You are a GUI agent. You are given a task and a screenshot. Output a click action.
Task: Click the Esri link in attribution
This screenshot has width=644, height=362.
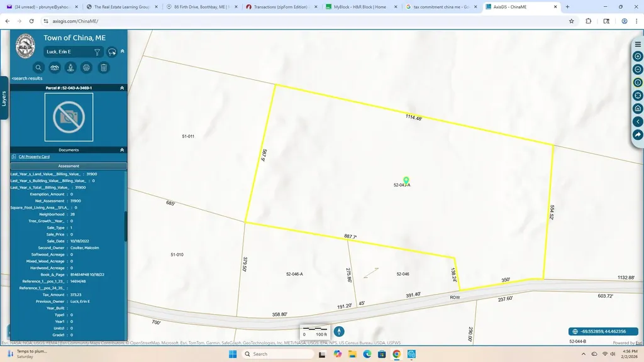(639, 343)
